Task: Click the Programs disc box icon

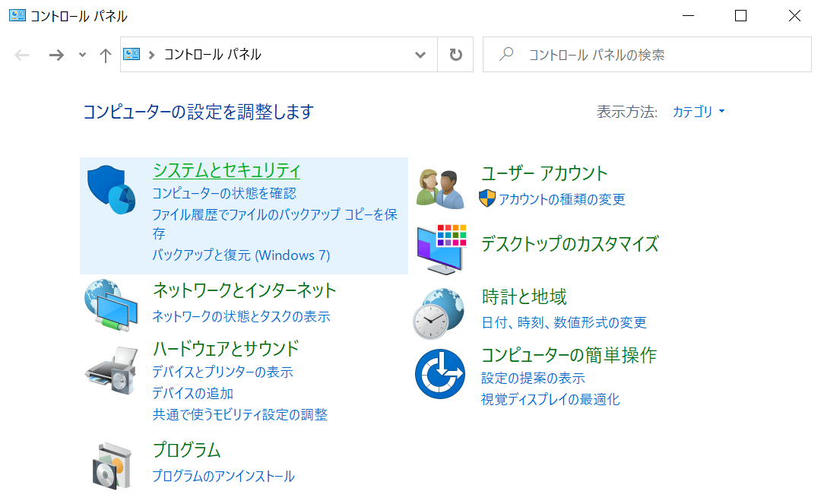Action: point(111,464)
